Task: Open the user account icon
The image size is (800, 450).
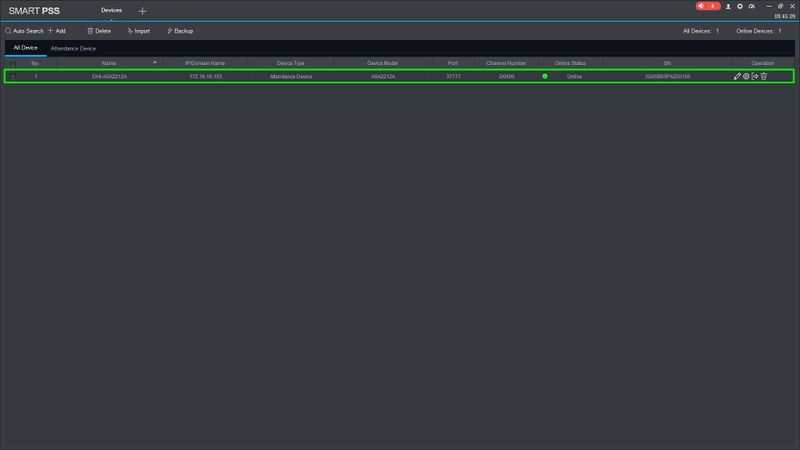Action: click(x=728, y=7)
